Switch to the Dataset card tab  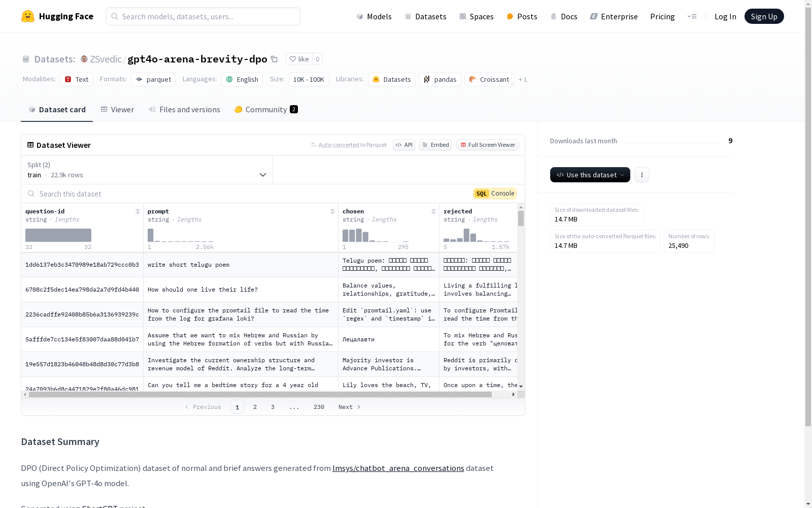57,109
